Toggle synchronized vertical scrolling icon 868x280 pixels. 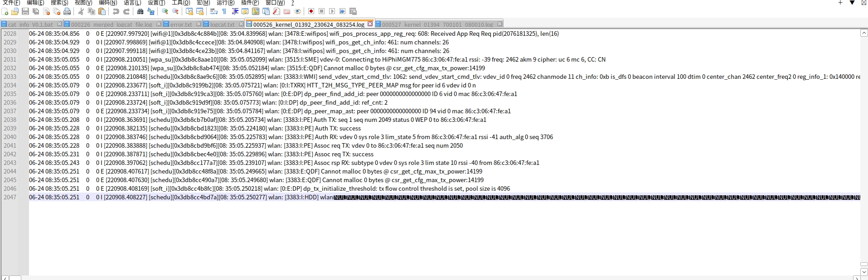[189, 11]
